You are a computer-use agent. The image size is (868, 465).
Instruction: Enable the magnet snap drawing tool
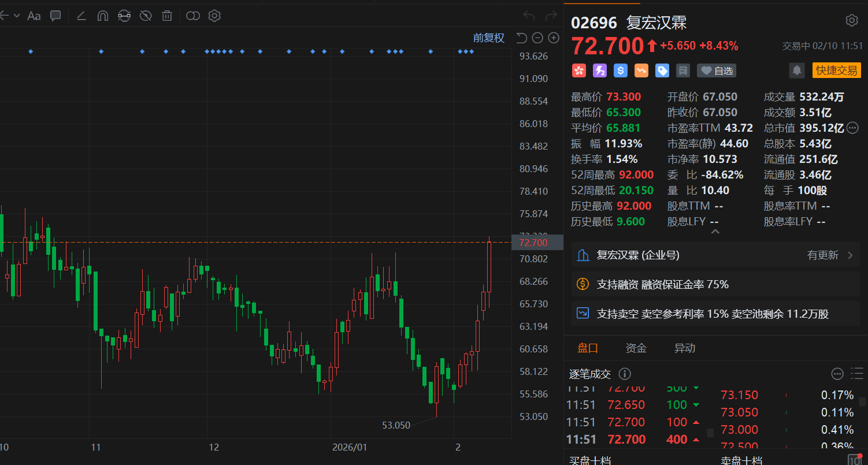click(x=102, y=16)
